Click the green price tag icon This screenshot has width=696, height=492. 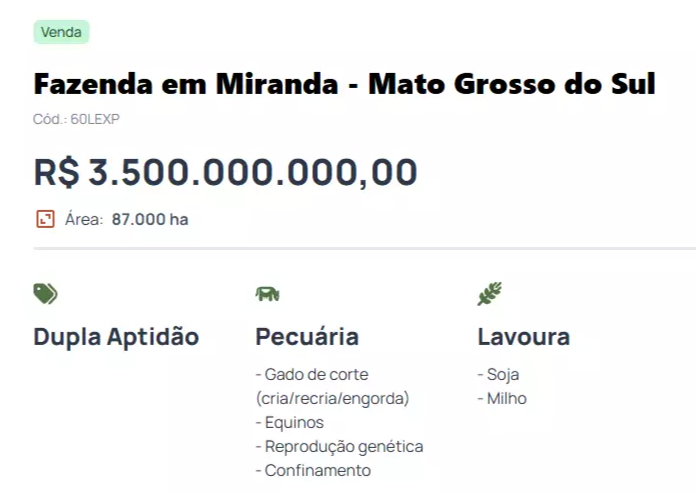tap(45, 294)
